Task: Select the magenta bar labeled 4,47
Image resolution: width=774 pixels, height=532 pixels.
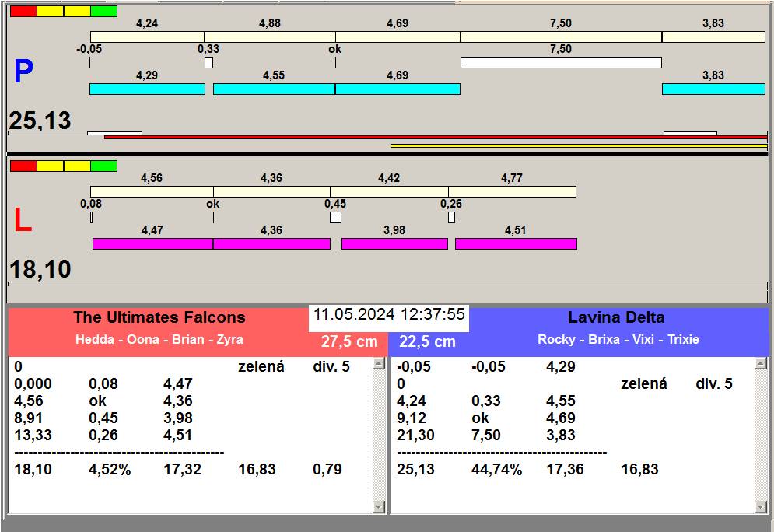Action: (152, 243)
